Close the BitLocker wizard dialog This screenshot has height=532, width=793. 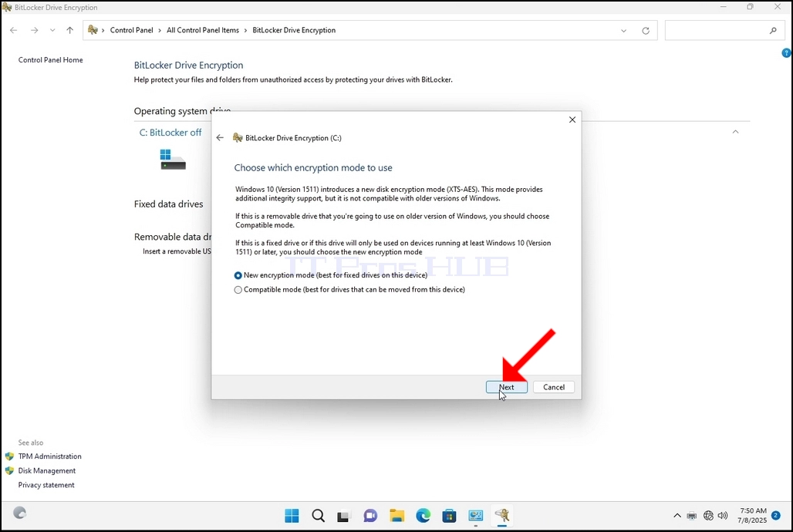pyautogui.click(x=572, y=120)
